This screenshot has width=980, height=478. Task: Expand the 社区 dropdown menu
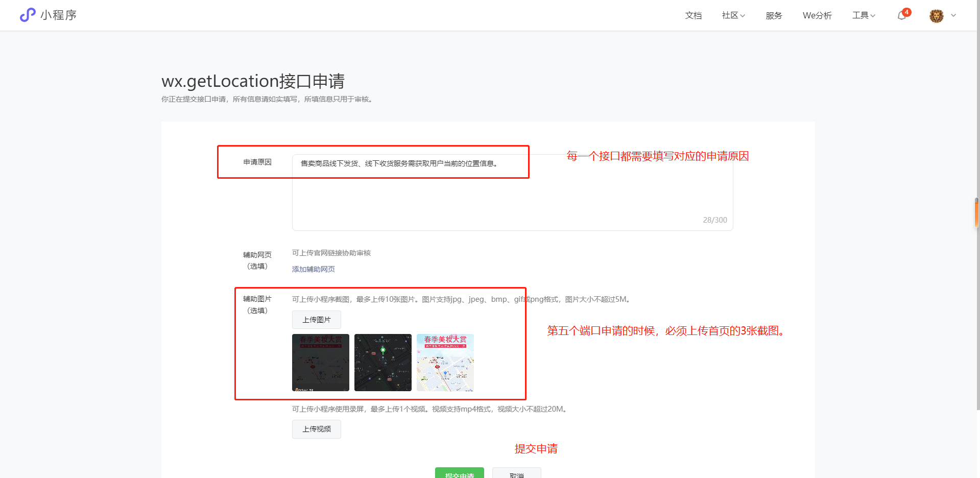[x=733, y=15]
